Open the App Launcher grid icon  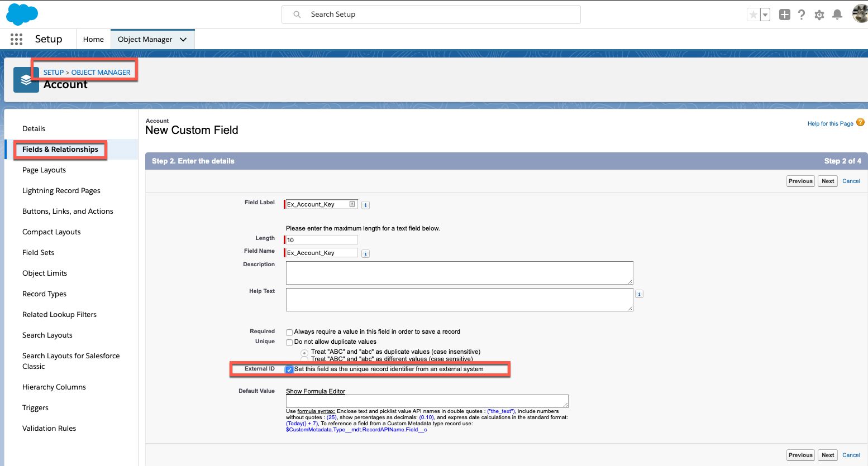(16, 39)
